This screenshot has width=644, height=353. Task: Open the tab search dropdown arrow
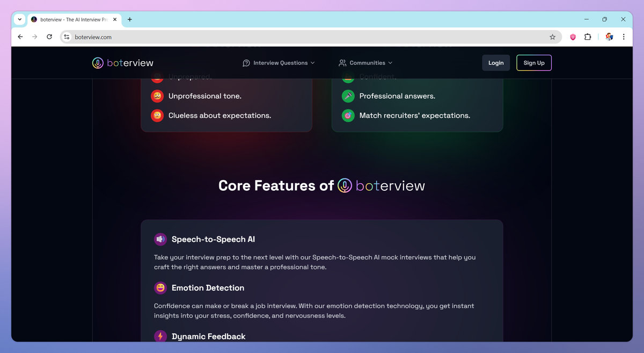point(20,19)
